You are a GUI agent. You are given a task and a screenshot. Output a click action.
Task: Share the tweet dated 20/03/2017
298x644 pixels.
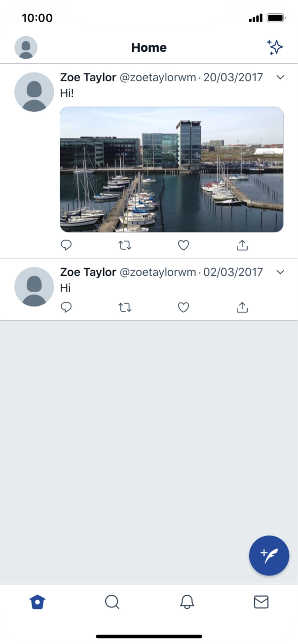[242, 245]
